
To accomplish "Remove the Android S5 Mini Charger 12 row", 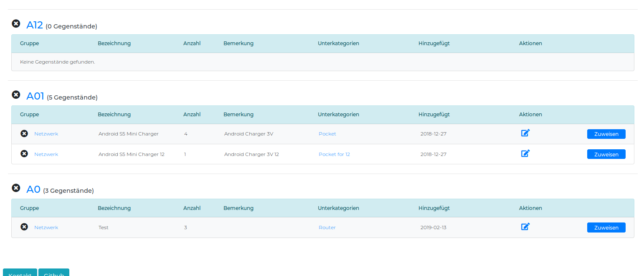I will 24,154.
